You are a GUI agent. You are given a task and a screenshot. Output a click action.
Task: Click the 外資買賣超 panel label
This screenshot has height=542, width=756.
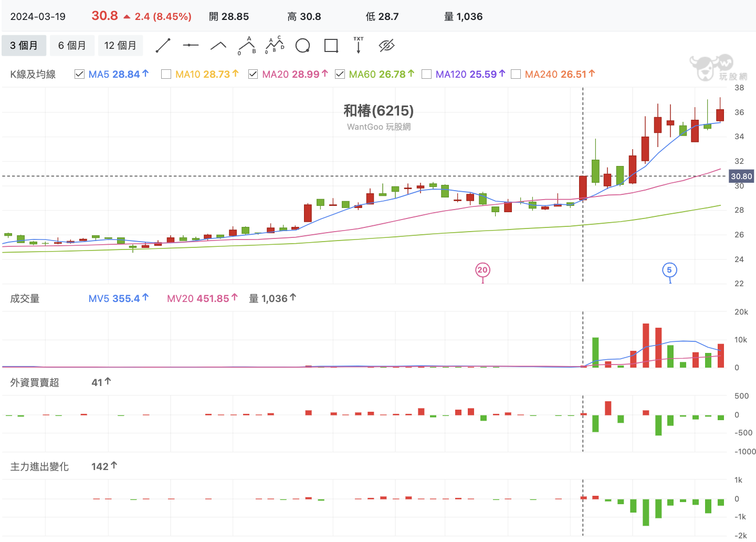[35, 382]
